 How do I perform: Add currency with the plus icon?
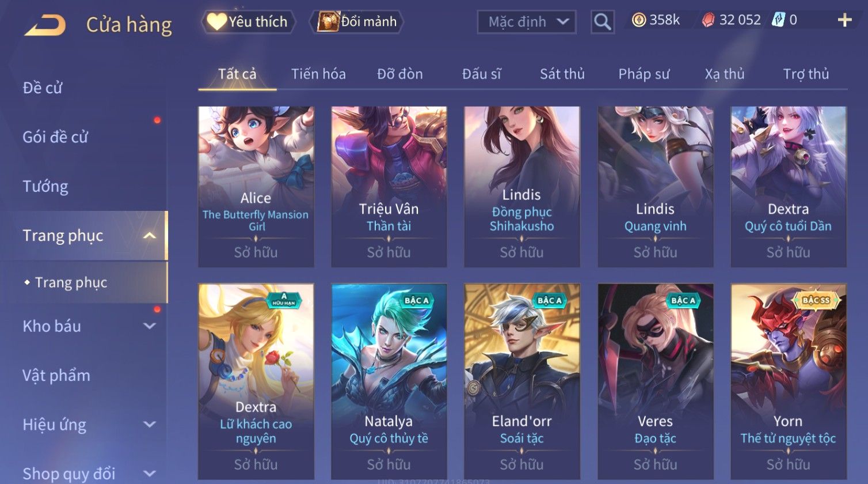[x=844, y=20]
